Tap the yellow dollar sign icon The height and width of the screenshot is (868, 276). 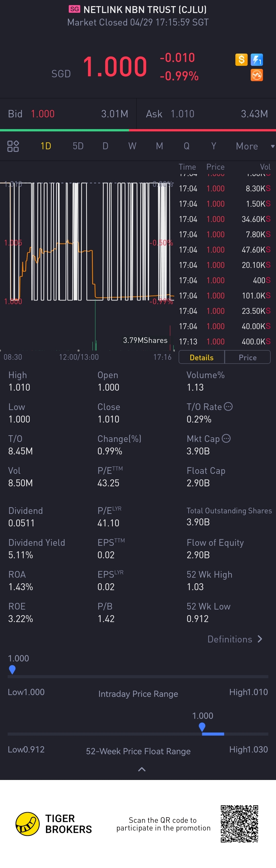coord(241,60)
